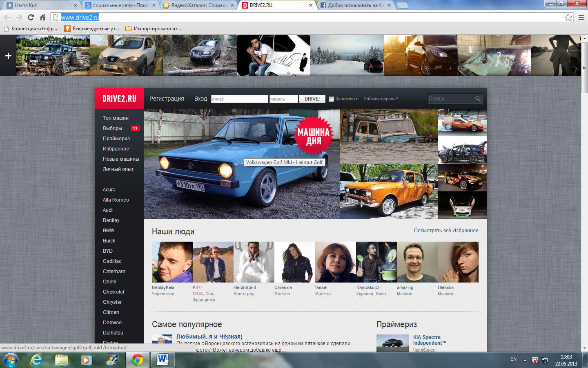Close the Яндекс.Каталог tab

(232, 5)
